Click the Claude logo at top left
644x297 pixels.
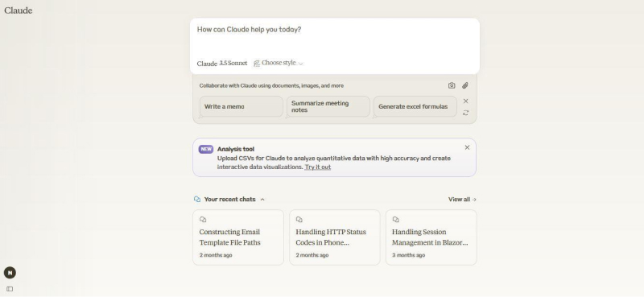[x=18, y=10]
